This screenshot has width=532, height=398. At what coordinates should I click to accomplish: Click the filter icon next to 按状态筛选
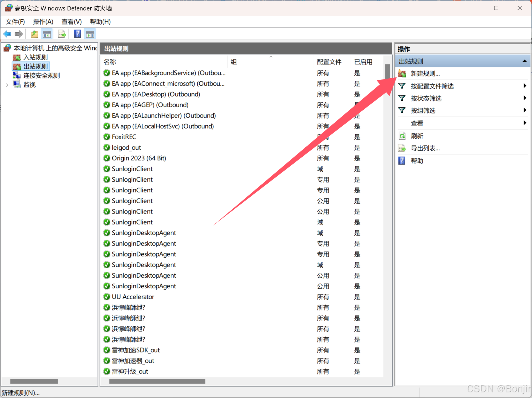tap(402, 98)
